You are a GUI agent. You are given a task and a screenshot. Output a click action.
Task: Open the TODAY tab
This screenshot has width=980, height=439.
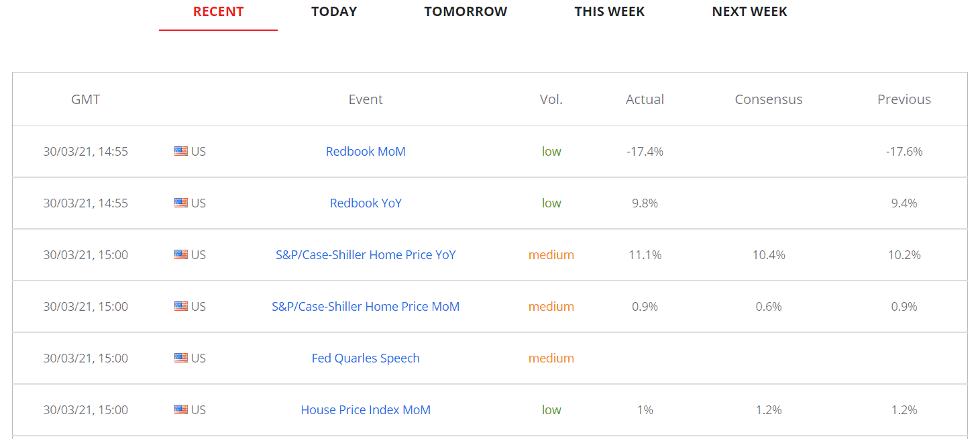(x=334, y=12)
